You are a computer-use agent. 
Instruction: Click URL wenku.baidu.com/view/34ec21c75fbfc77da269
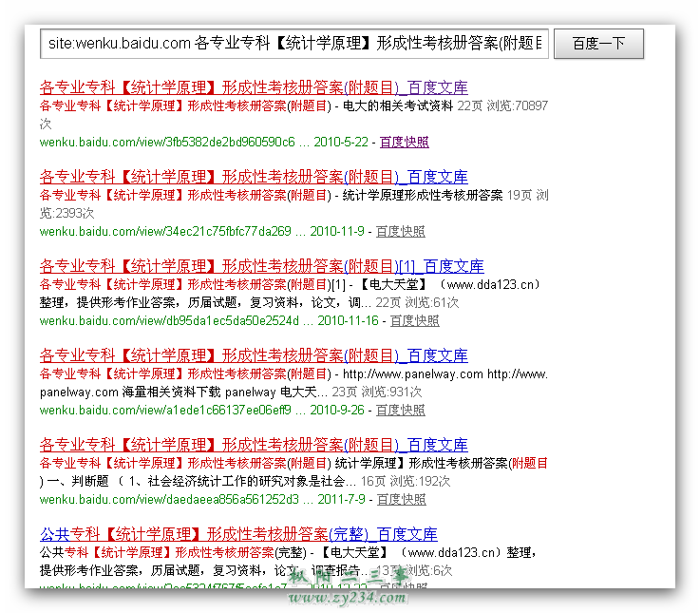click(x=165, y=232)
